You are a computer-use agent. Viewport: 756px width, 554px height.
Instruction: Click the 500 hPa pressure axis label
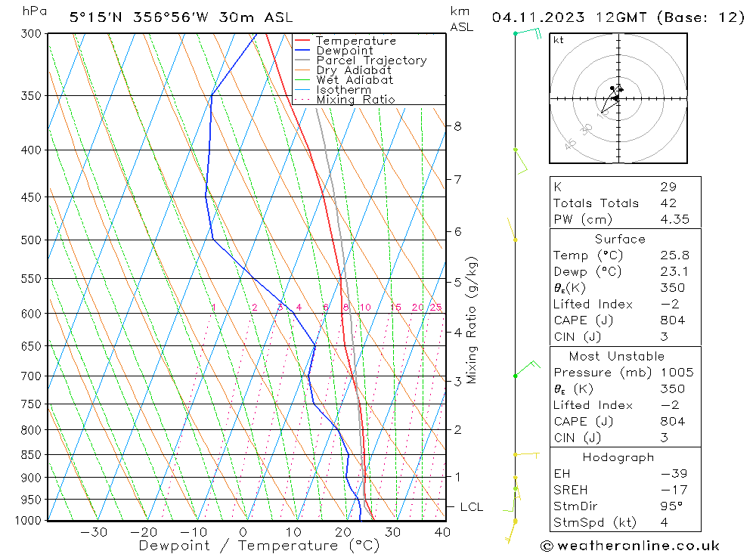(31, 240)
